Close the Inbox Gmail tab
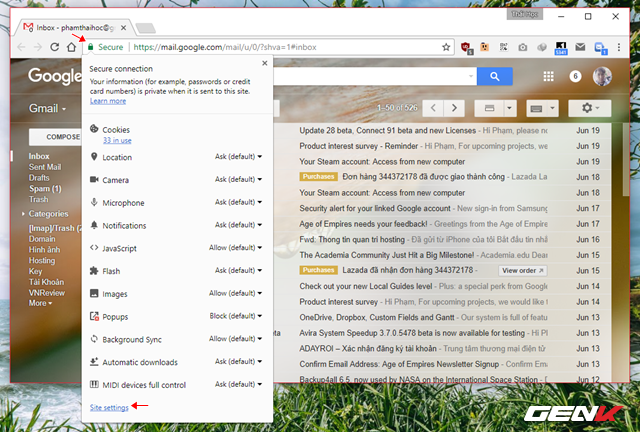The image size is (640, 432). coord(123,28)
